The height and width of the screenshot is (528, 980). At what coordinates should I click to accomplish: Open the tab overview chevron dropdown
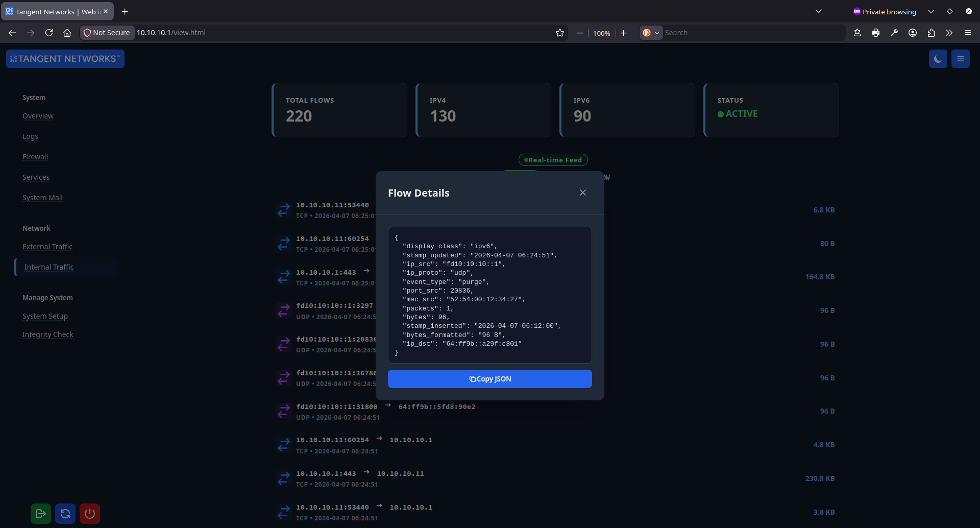point(819,11)
